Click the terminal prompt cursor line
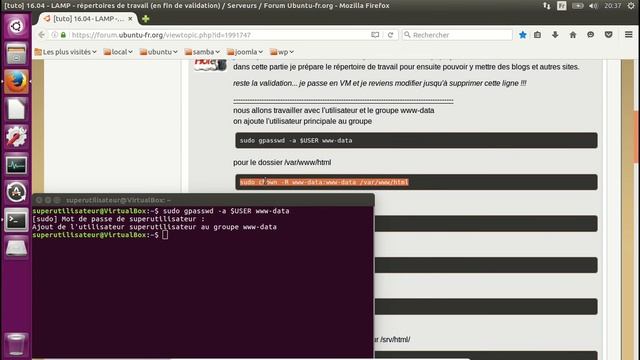 tap(100, 235)
